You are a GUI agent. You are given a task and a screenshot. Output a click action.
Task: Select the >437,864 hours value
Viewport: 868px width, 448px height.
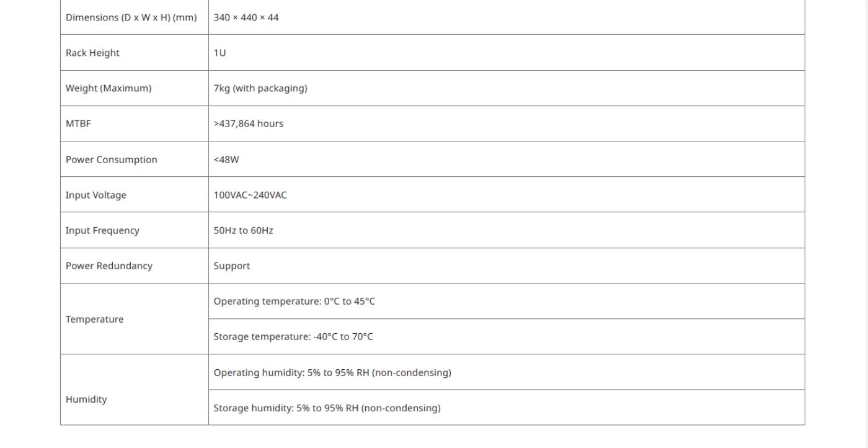click(x=249, y=123)
